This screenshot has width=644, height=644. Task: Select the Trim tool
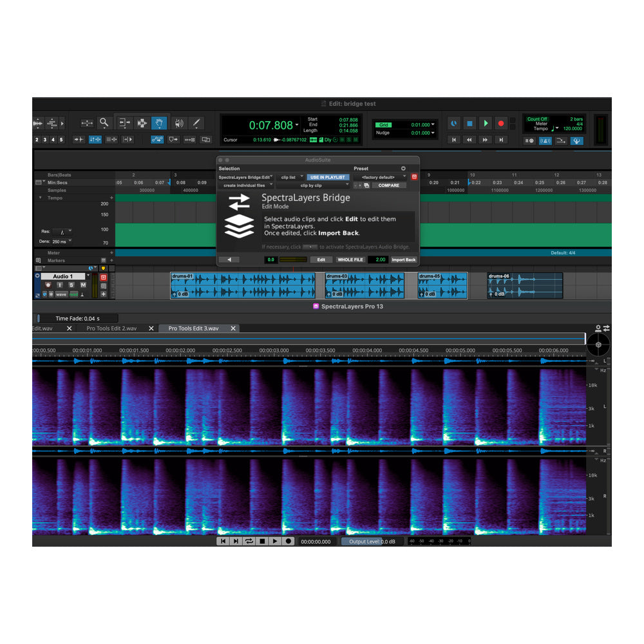pos(124,123)
